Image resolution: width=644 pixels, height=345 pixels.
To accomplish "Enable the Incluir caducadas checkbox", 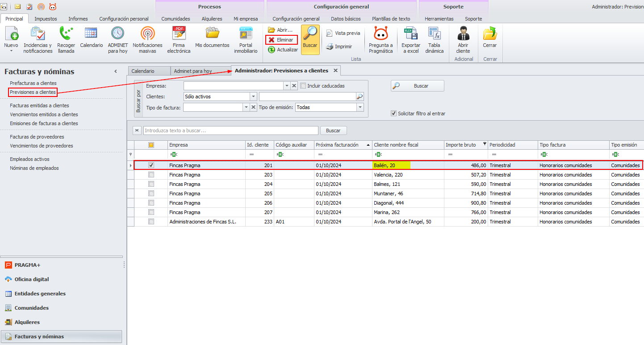I will pyautogui.click(x=303, y=86).
